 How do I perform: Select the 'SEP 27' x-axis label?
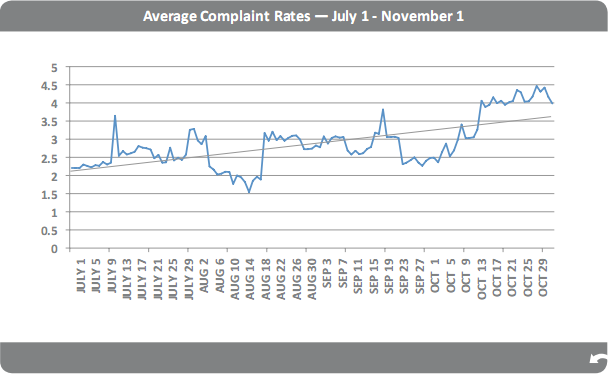pyautogui.click(x=420, y=276)
